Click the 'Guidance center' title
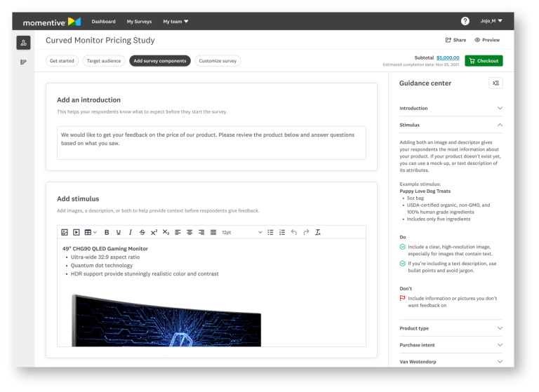The image size is (539, 392). click(x=425, y=83)
